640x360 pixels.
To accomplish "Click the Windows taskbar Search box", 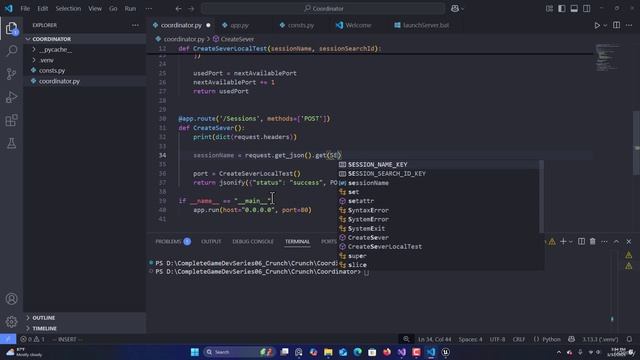I will point(238,352).
